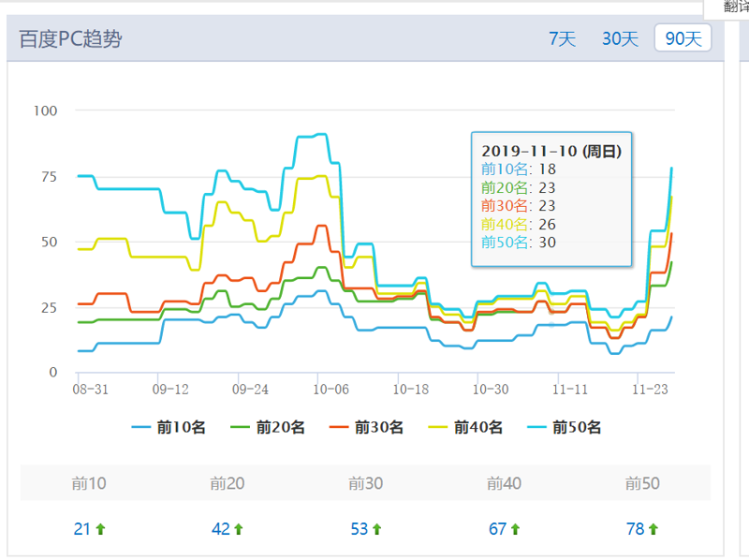Click the 08-31 x-axis date label
749x560 pixels.
click(90, 390)
